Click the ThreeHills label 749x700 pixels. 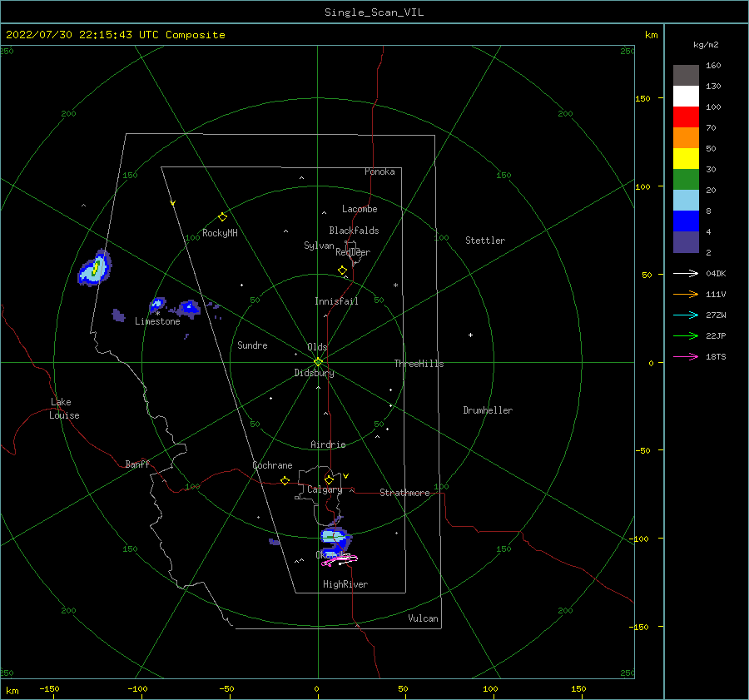coord(419,364)
